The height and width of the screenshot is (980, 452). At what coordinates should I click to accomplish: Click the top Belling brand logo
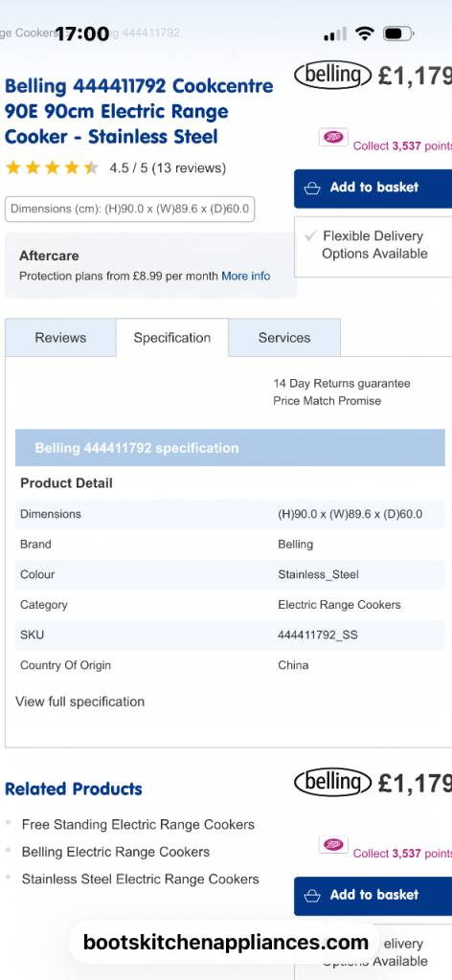click(332, 75)
